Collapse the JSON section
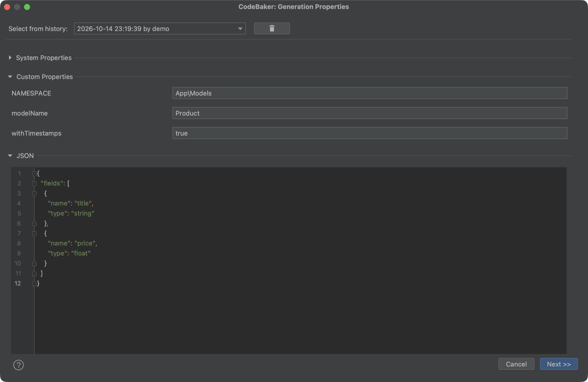Image resolution: width=588 pixels, height=382 pixels. click(x=10, y=156)
